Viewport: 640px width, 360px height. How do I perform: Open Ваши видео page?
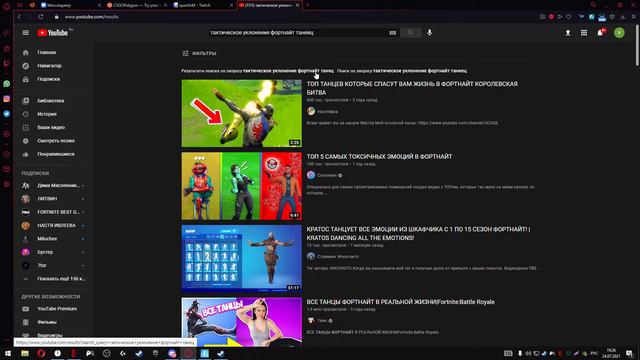[52, 127]
